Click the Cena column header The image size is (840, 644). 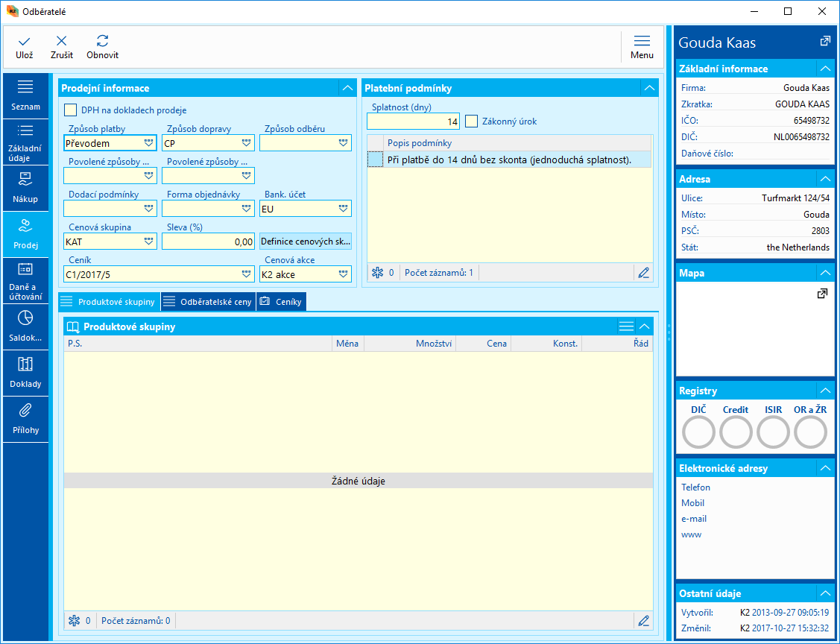[x=484, y=344]
